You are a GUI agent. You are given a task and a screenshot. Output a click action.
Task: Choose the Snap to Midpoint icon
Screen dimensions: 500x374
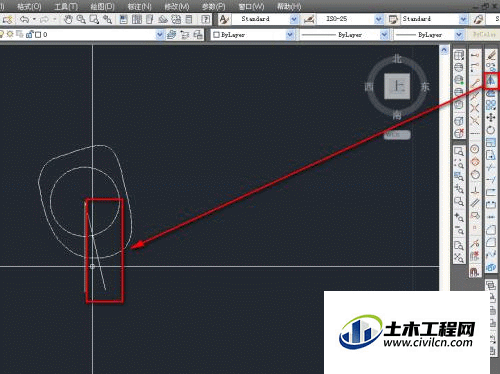click(x=475, y=95)
